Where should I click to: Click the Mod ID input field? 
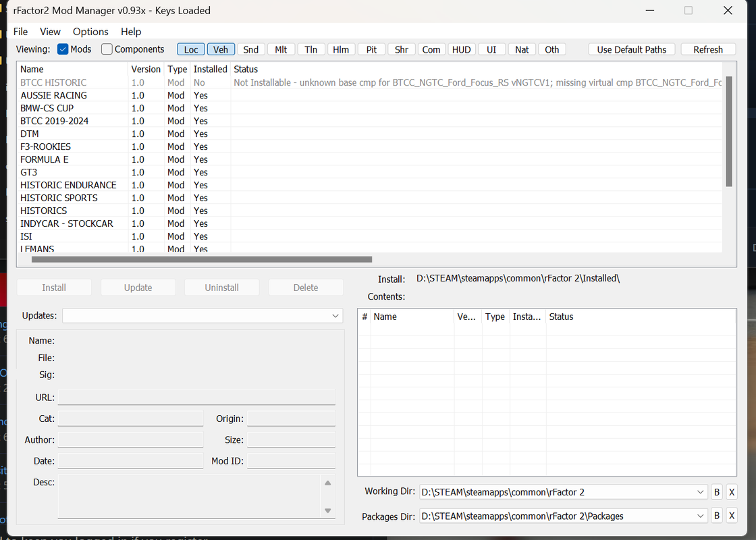coord(291,461)
